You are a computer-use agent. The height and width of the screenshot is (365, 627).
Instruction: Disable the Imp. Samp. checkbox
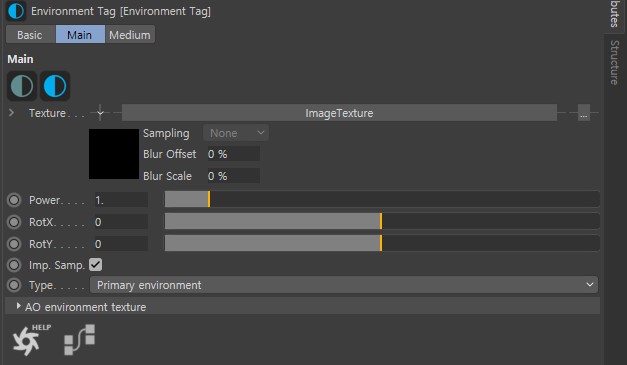point(96,265)
